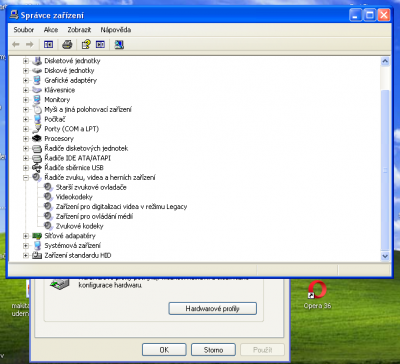The height and width of the screenshot is (364, 400).
Task: Open the Zobrazit menu
Action: click(79, 30)
